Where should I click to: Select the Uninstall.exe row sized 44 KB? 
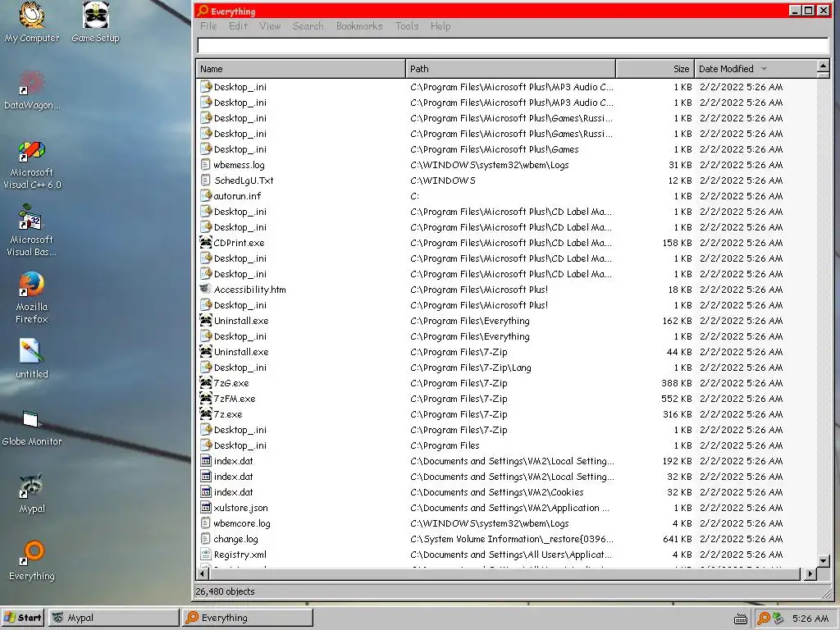tap(506, 352)
